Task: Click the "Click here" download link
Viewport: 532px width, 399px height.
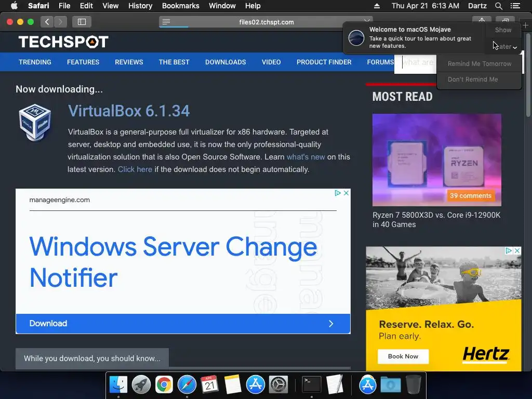Action: coord(135,169)
